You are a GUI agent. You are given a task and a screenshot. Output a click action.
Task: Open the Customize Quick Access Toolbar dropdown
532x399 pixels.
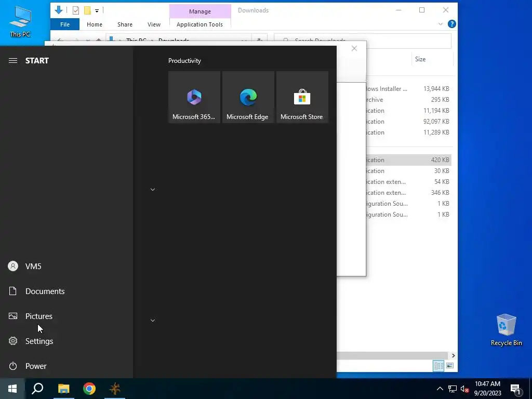[97, 11]
